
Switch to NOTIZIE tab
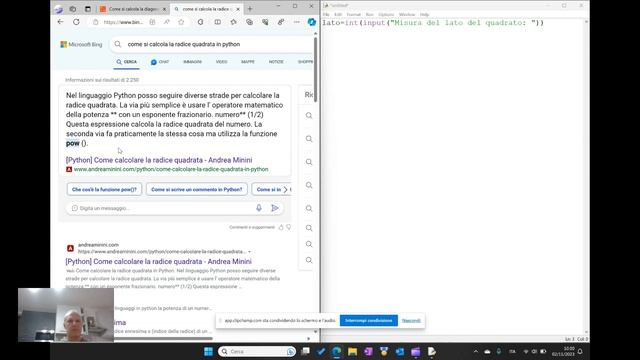[x=276, y=62]
